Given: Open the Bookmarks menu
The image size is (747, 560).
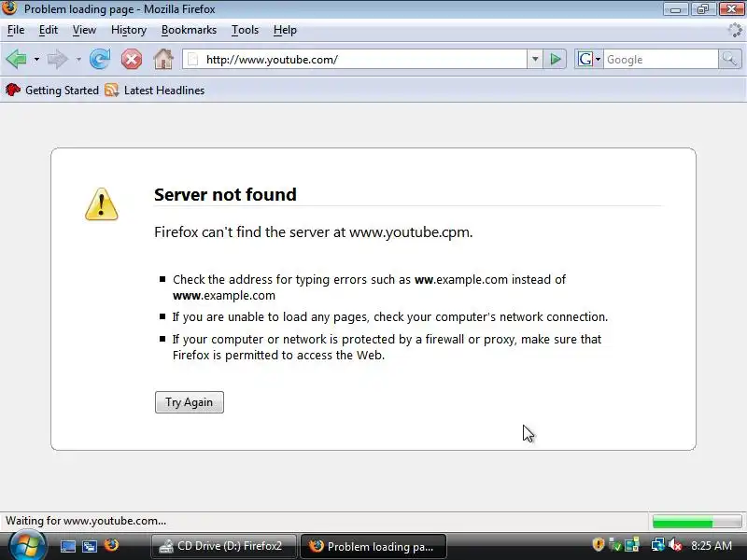Looking at the screenshot, I should (x=190, y=30).
